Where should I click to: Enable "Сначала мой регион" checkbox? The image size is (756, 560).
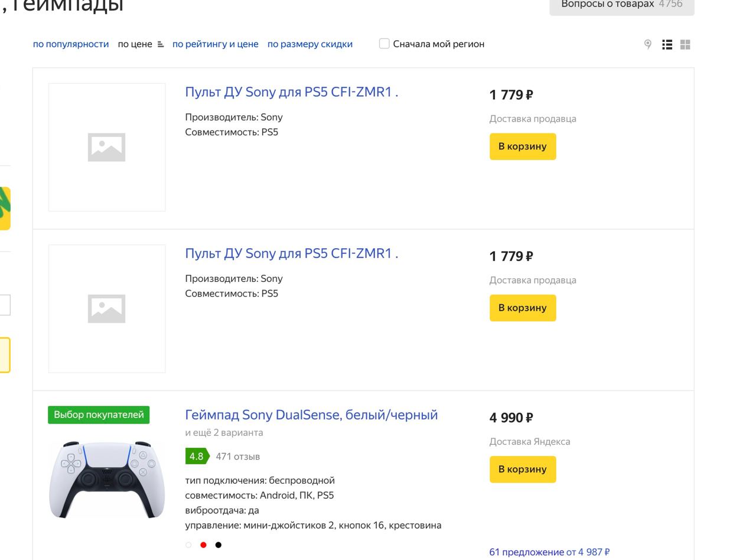pos(384,44)
